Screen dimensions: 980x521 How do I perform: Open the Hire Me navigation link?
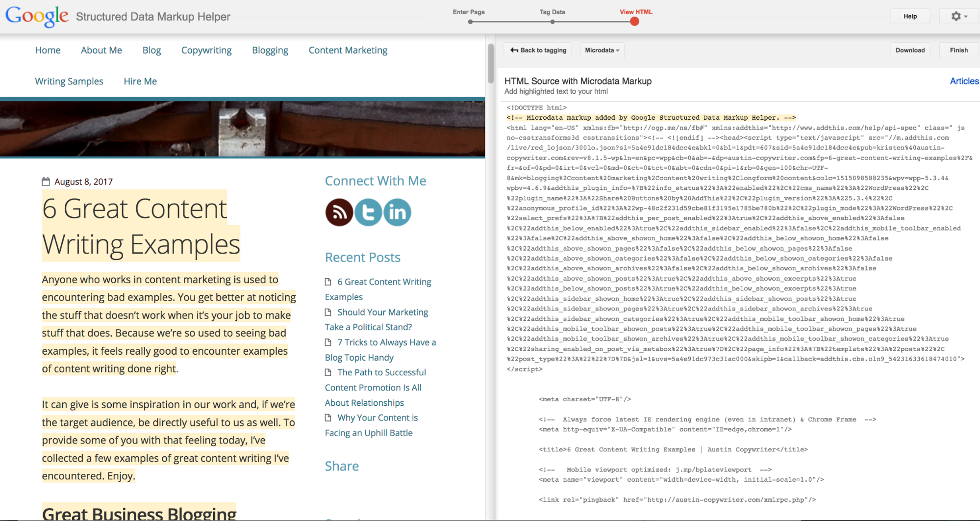coord(140,81)
